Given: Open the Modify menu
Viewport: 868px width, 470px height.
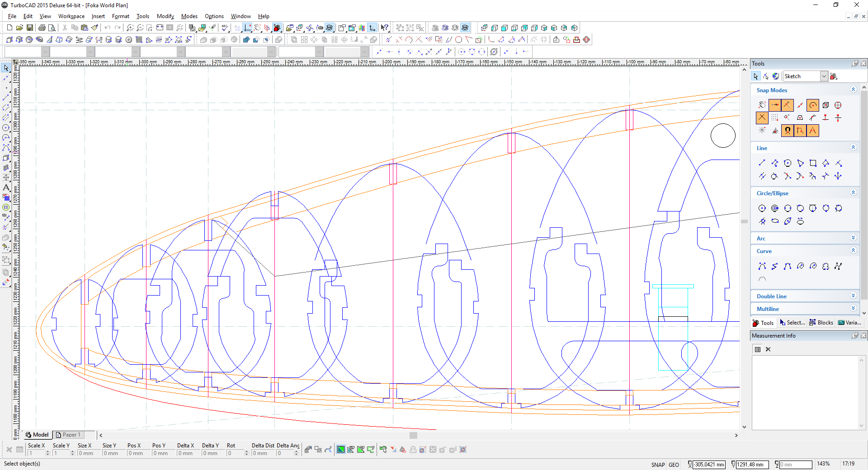Looking at the screenshot, I should pos(165,16).
